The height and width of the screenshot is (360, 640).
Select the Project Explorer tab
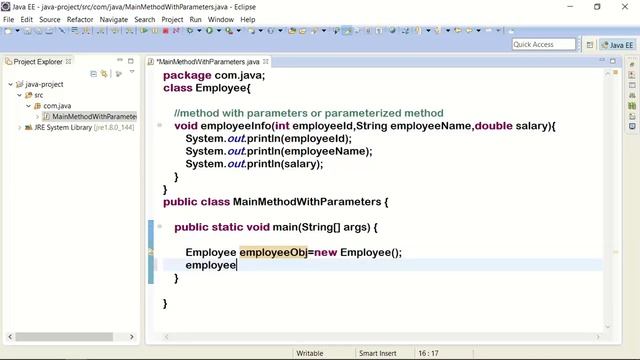coord(38,62)
